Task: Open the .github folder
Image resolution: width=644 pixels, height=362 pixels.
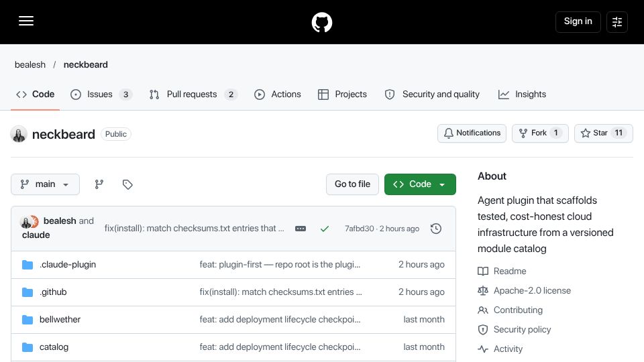Action: coord(53,292)
